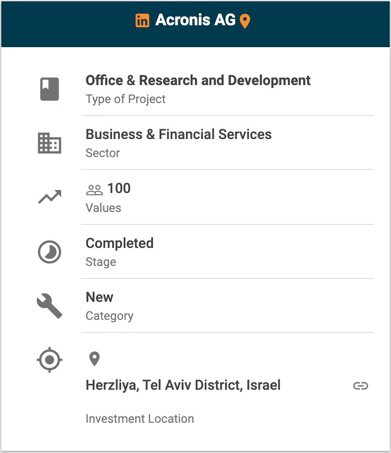Click the people icon next to 100
Viewport: 391px width, 453px height.
click(94, 190)
